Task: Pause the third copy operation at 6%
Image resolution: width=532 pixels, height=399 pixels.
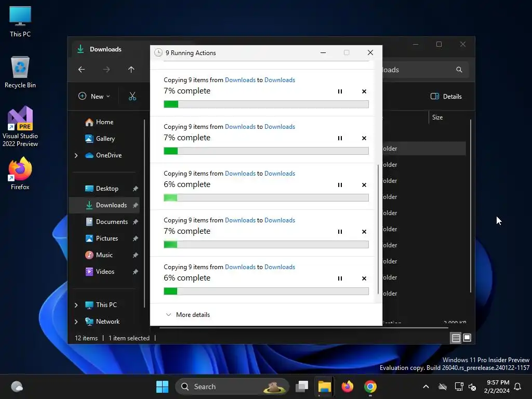Action: [340, 185]
